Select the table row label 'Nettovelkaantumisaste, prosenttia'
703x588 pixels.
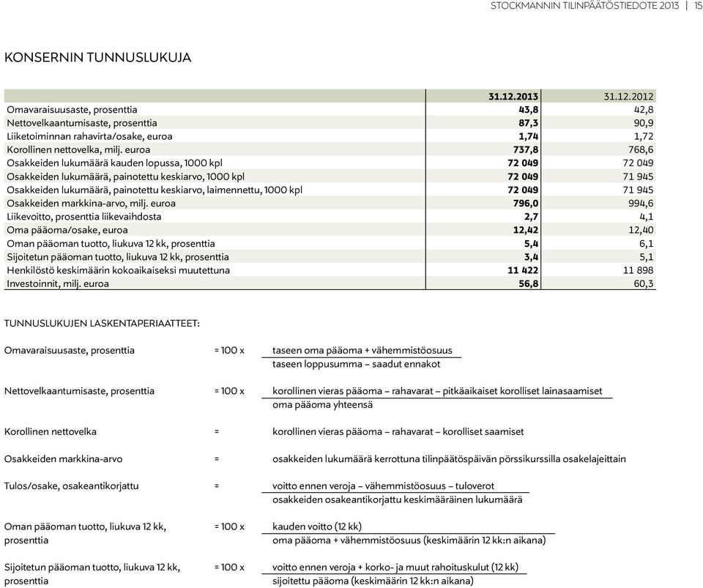[81, 123]
